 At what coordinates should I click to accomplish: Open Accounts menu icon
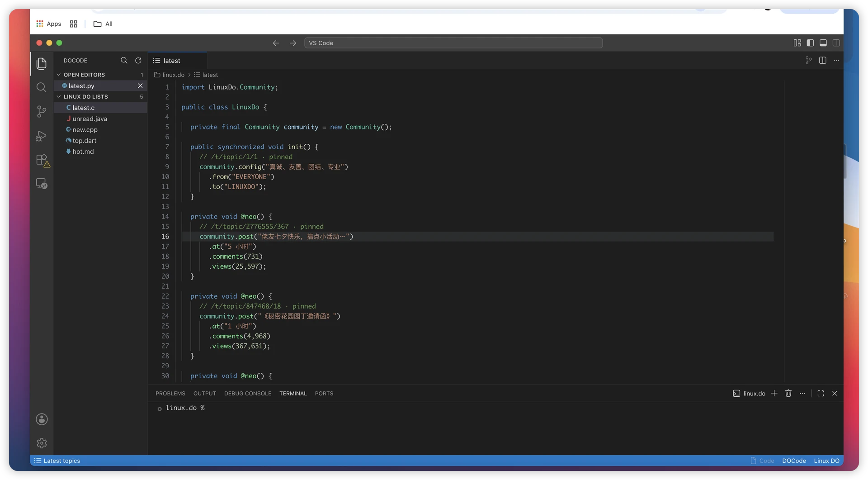[42, 419]
